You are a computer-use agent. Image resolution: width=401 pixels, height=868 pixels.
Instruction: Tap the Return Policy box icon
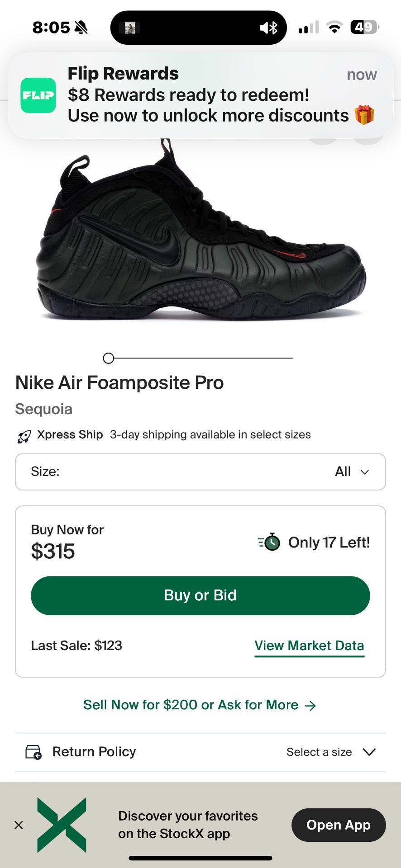point(33,752)
